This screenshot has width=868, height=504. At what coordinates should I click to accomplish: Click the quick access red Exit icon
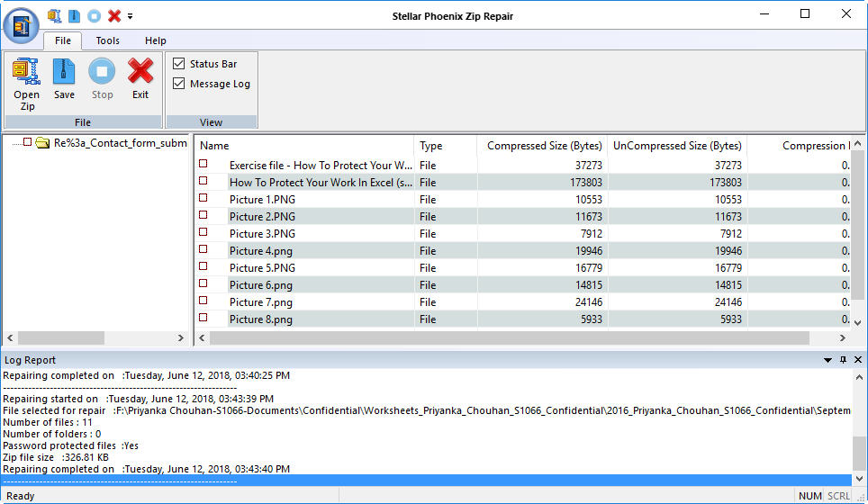pyautogui.click(x=114, y=16)
